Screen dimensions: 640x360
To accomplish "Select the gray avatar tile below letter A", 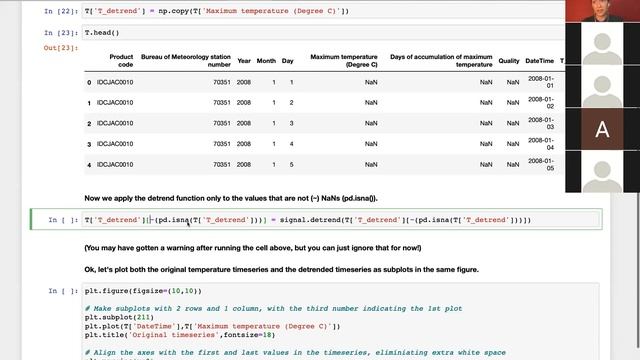I will pyautogui.click(x=602, y=171).
